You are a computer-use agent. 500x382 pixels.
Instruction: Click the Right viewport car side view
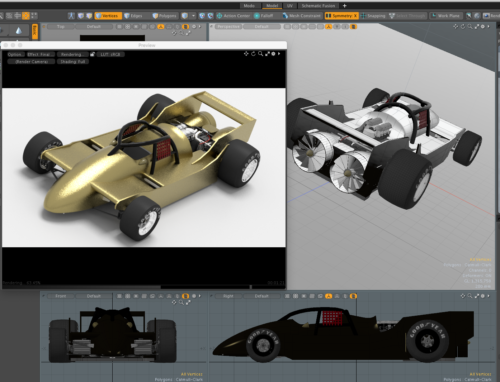(343, 335)
